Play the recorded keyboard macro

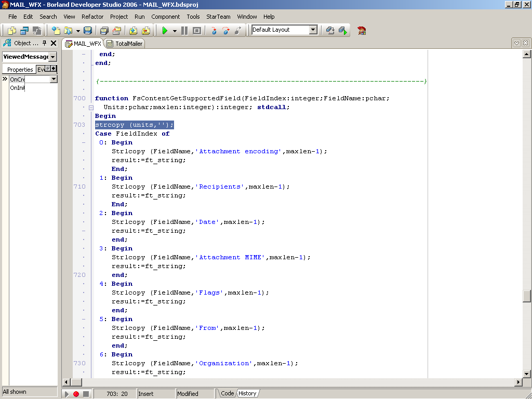[67, 394]
